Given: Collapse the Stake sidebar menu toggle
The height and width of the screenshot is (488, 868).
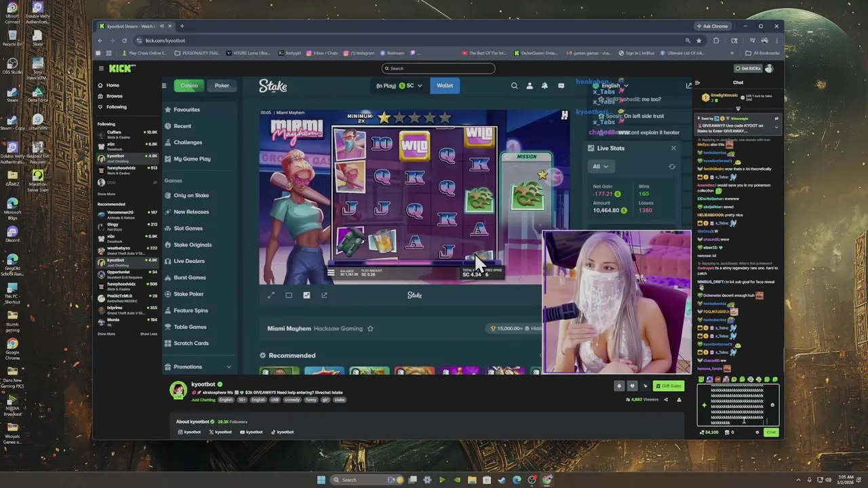Looking at the screenshot, I should tap(163, 85).
